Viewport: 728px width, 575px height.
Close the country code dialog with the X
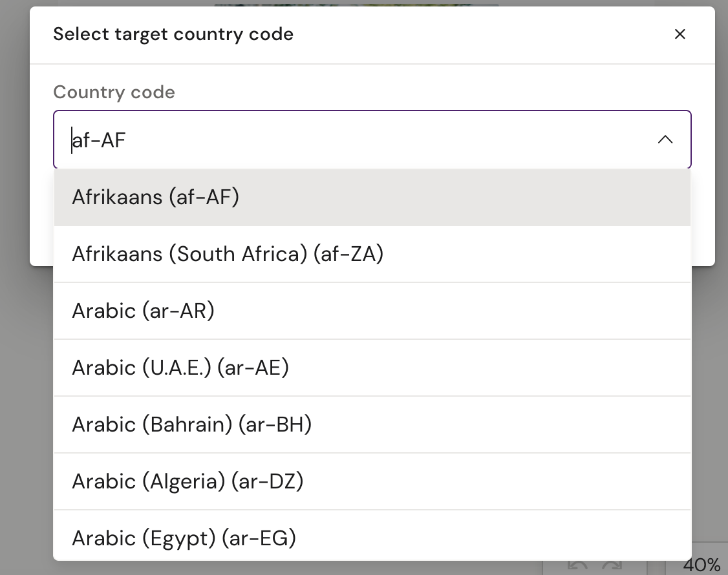tap(680, 34)
